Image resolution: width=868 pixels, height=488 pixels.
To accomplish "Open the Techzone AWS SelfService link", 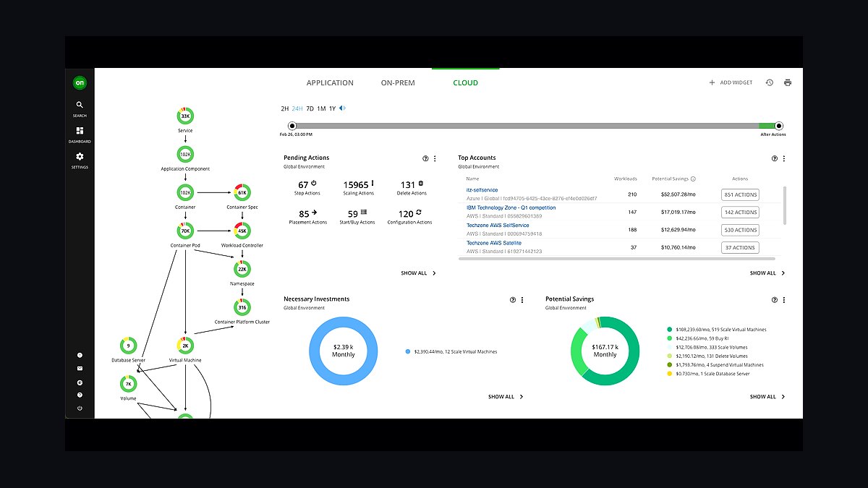I will coord(498,226).
